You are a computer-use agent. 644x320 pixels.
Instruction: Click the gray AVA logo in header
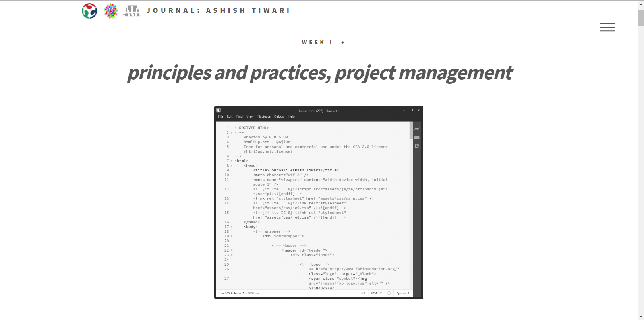click(x=132, y=11)
